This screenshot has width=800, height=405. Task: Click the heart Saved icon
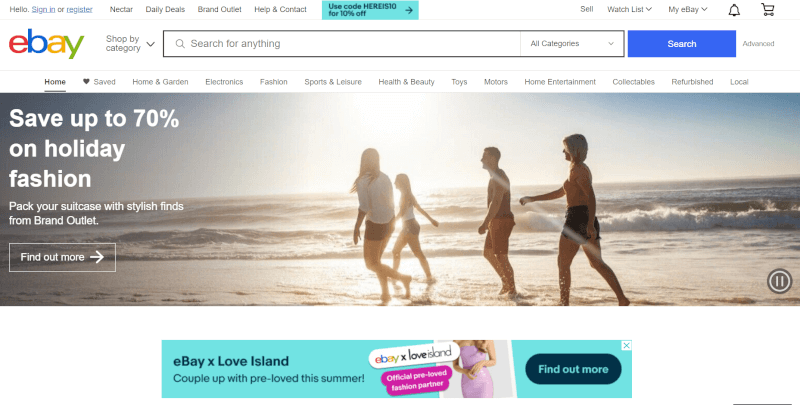(86, 82)
